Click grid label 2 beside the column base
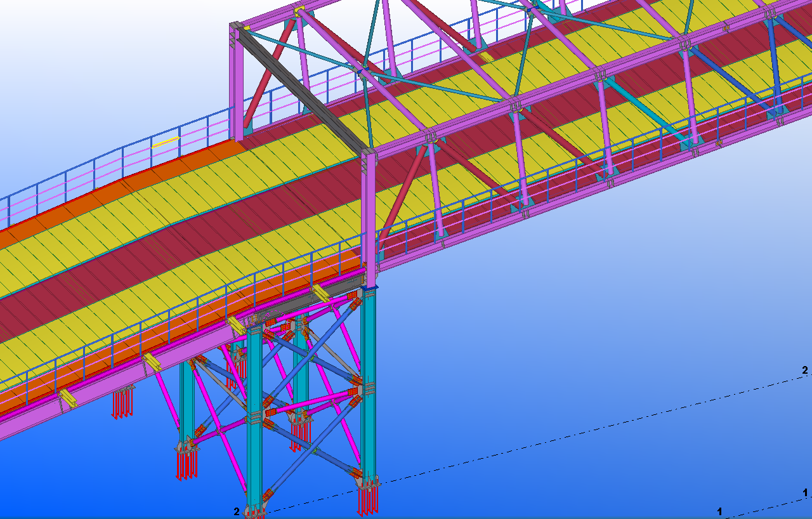Image resolution: width=812 pixels, height=519 pixels. 237,511
